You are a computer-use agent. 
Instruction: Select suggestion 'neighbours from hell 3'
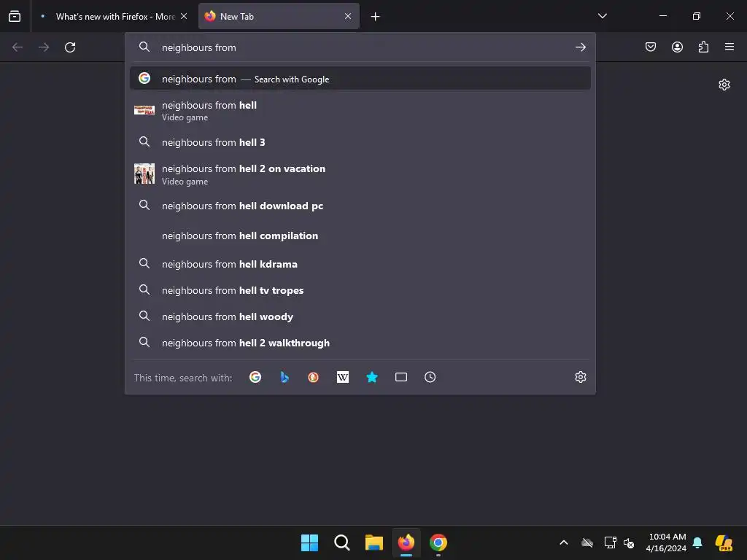[x=360, y=142]
